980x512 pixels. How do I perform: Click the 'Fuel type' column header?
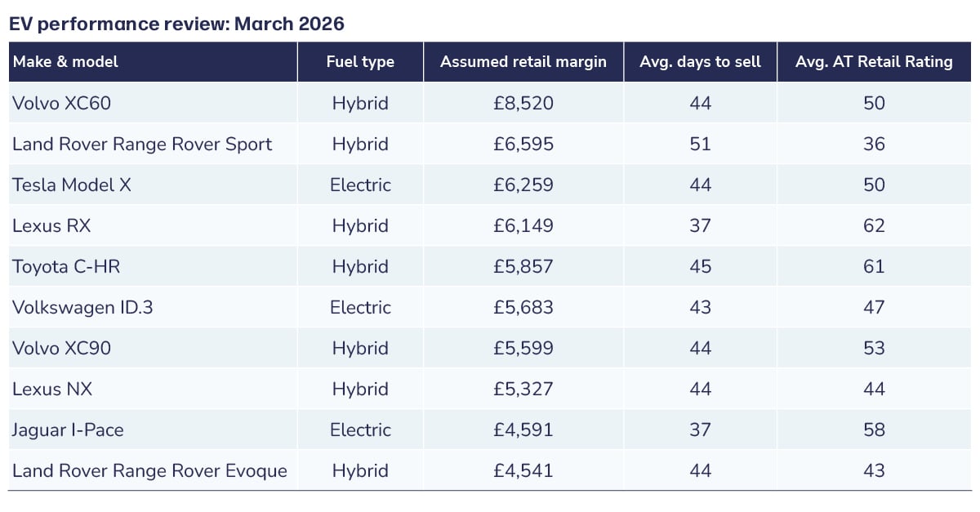[x=360, y=62]
